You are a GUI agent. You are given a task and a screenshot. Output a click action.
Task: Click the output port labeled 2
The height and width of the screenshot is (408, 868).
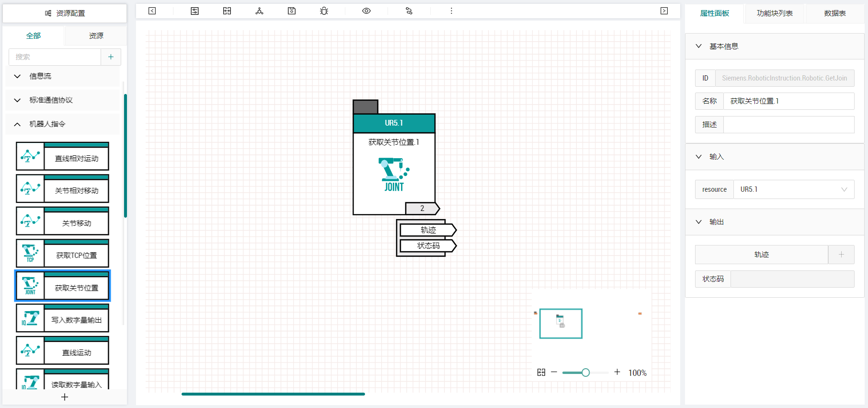click(x=422, y=209)
